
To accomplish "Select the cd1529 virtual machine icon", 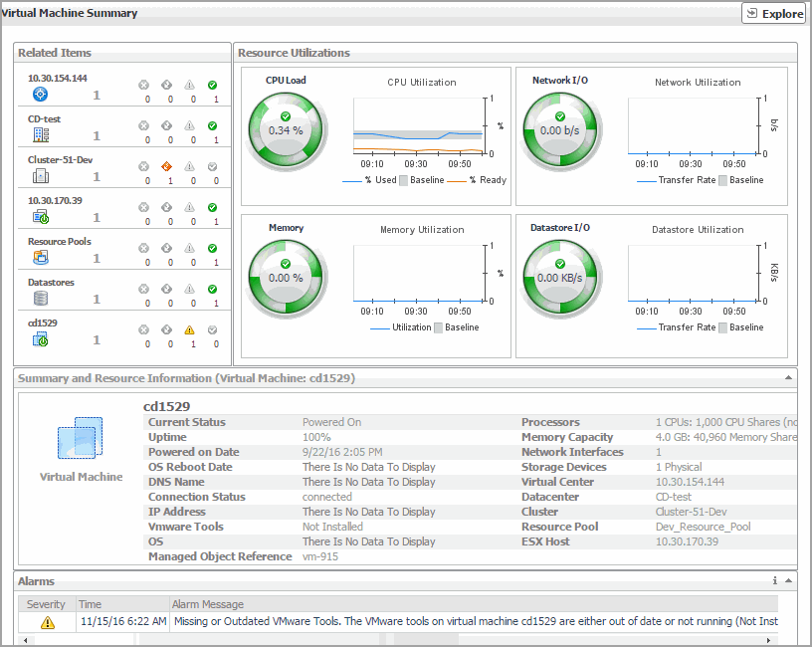I will [40, 339].
